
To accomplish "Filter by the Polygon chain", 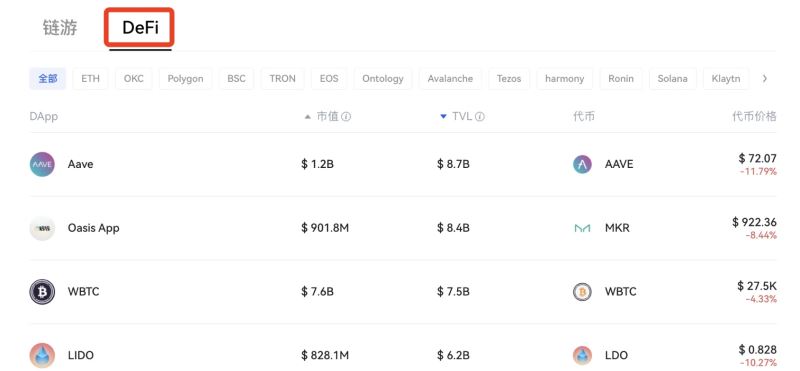I will (185, 79).
